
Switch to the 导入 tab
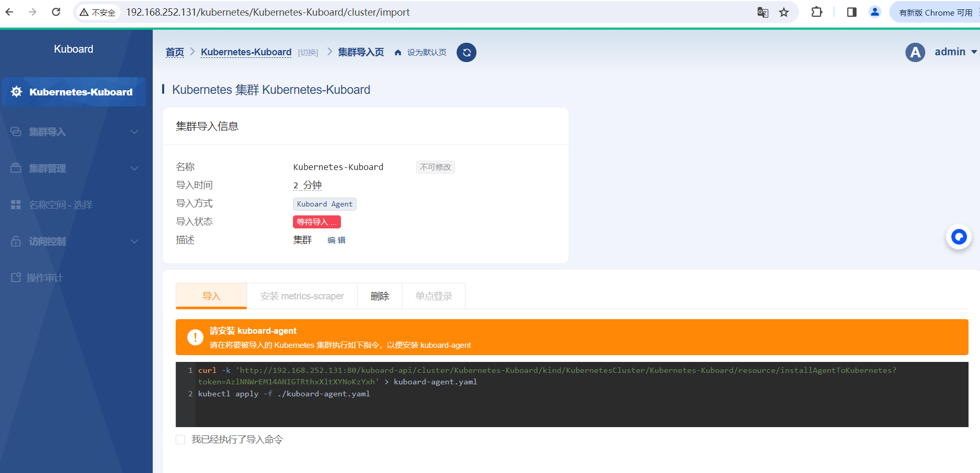pyautogui.click(x=211, y=296)
